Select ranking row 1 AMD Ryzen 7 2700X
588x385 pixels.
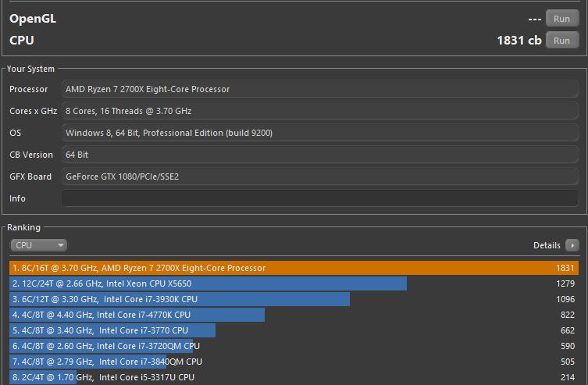pyautogui.click(x=294, y=268)
